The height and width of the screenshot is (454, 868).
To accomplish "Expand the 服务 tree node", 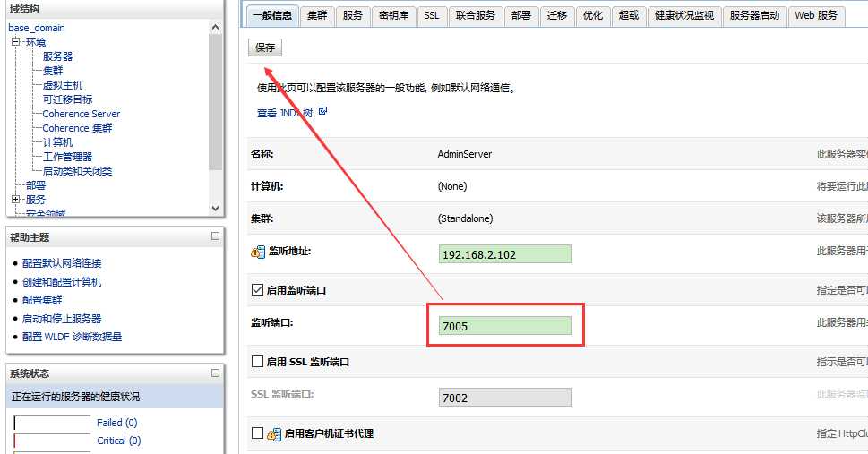I will [x=15, y=200].
